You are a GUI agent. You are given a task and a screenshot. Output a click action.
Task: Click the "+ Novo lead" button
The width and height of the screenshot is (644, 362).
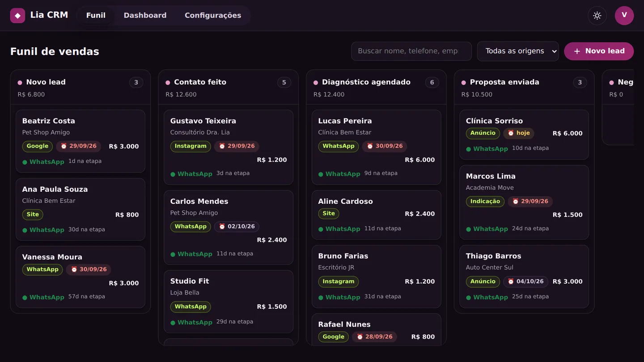click(599, 51)
